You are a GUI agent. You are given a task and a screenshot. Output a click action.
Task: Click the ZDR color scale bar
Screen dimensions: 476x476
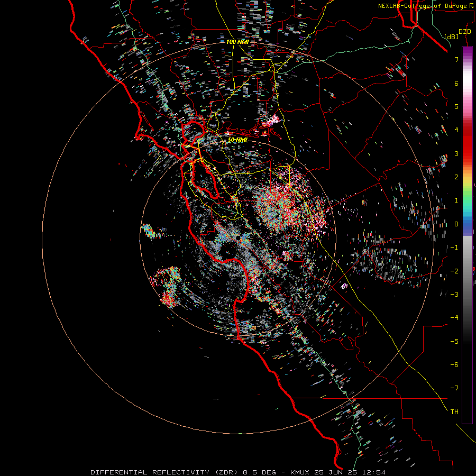467,235
